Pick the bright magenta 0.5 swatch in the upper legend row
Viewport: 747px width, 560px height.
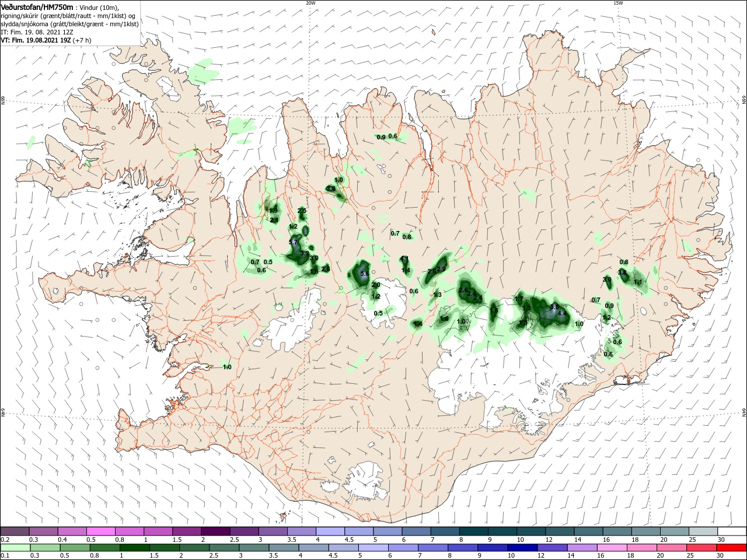tap(100, 531)
